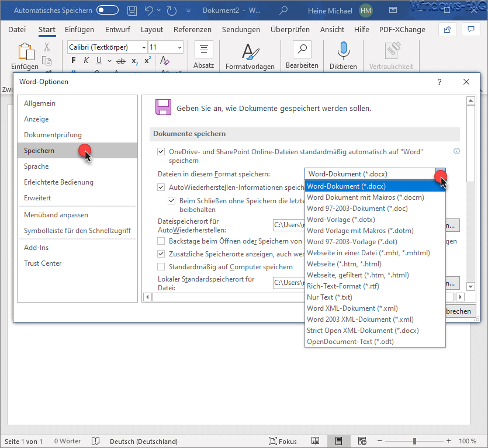Open the Datei tab
The width and height of the screenshot is (488, 448).
click(17, 30)
